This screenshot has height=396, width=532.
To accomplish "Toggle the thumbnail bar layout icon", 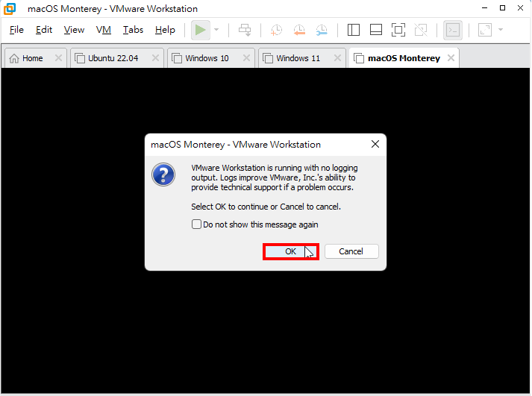I will point(376,30).
